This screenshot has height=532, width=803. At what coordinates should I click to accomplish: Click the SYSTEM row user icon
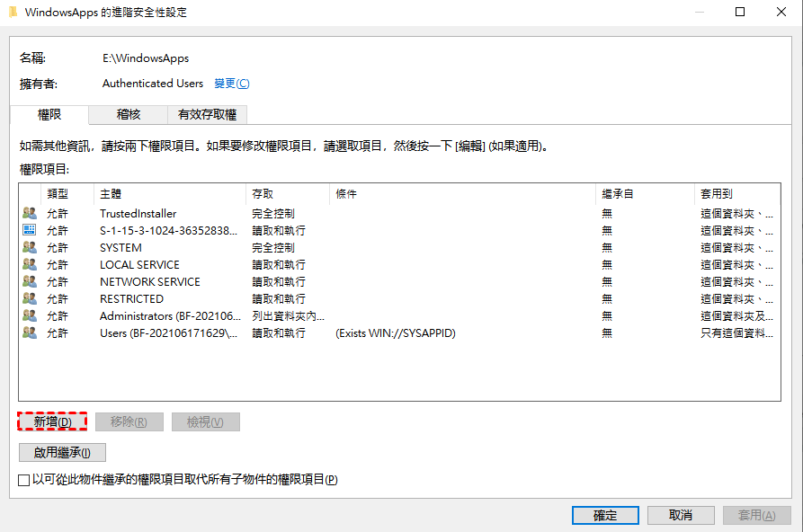tap(30, 247)
